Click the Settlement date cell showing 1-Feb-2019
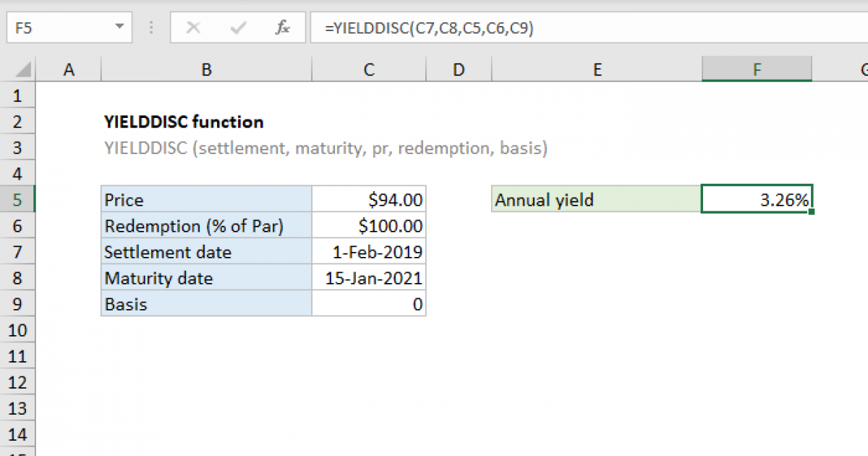 (x=369, y=252)
